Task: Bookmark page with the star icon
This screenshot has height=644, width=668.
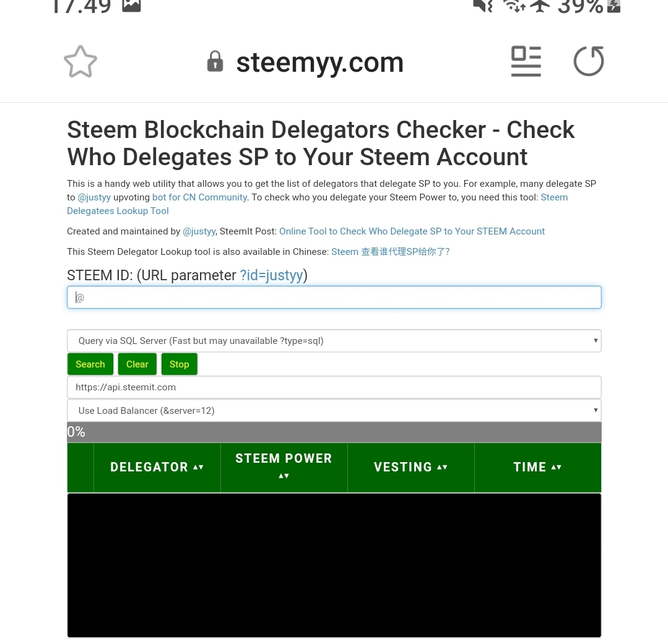Action: click(x=80, y=62)
